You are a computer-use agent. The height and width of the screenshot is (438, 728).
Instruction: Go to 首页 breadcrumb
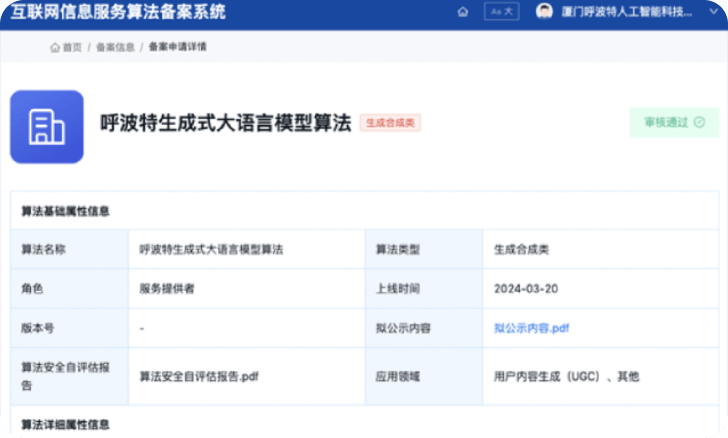(x=72, y=47)
